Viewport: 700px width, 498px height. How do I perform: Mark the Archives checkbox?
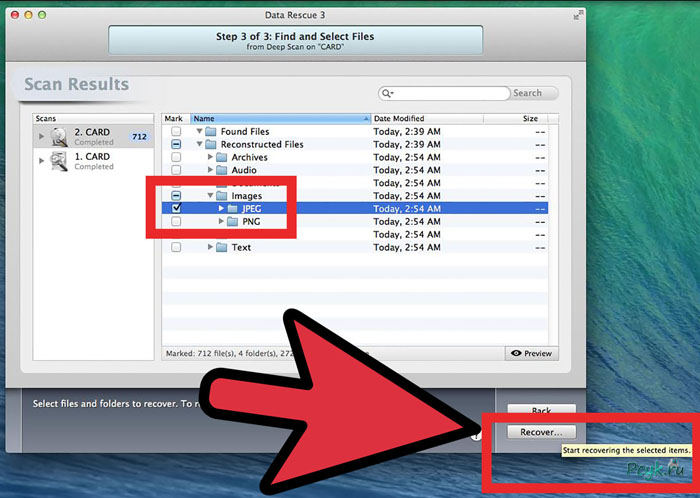(176, 157)
